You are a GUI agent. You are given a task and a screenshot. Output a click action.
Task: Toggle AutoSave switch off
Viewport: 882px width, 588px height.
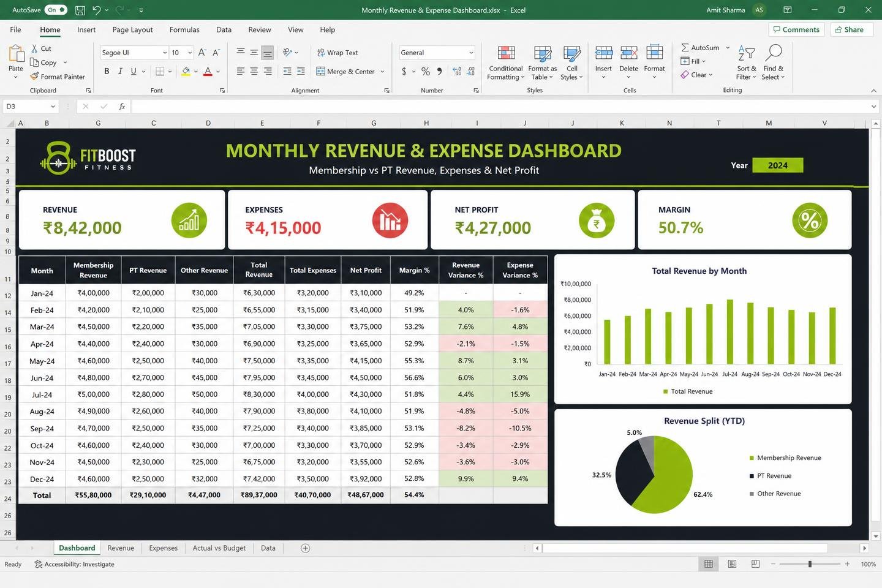(x=57, y=10)
